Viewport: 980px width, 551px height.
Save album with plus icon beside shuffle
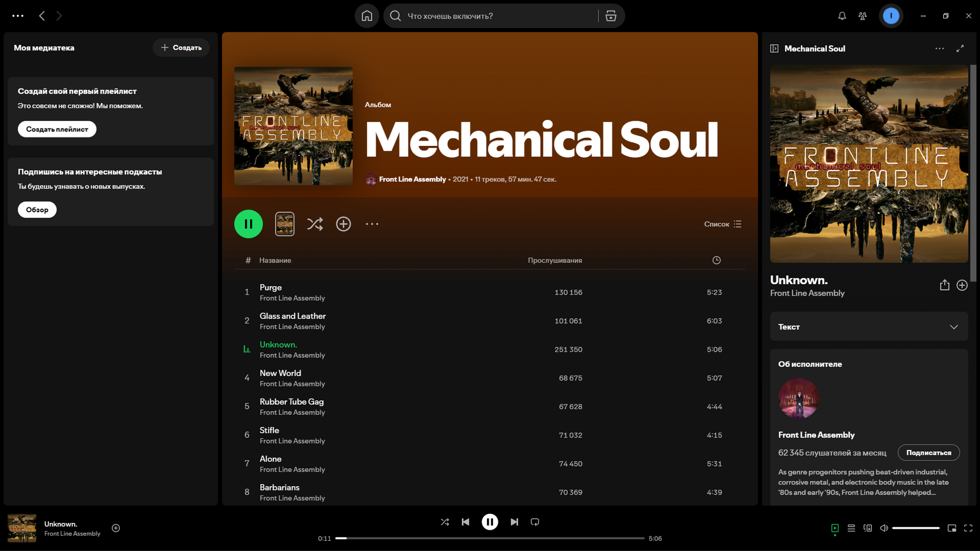[x=343, y=224]
